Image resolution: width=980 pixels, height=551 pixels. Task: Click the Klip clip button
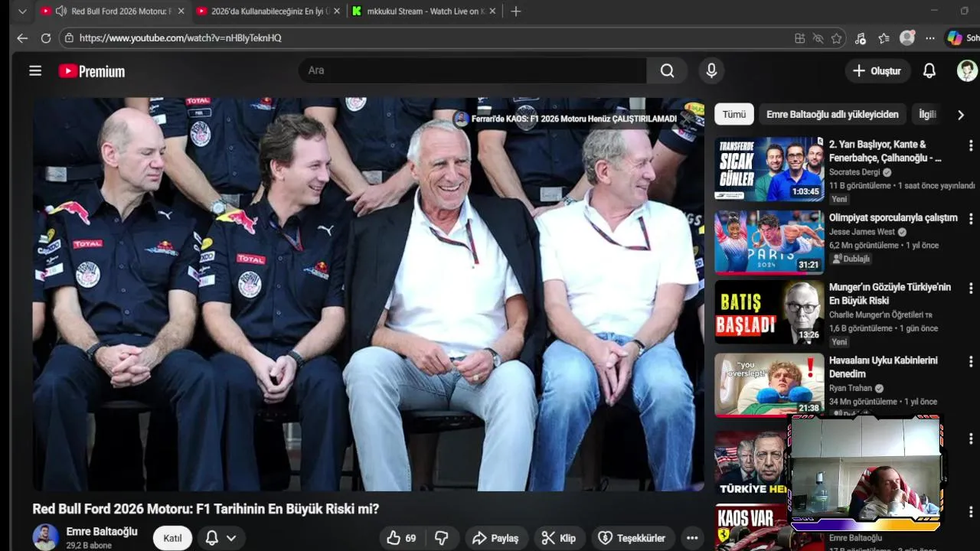(x=559, y=538)
